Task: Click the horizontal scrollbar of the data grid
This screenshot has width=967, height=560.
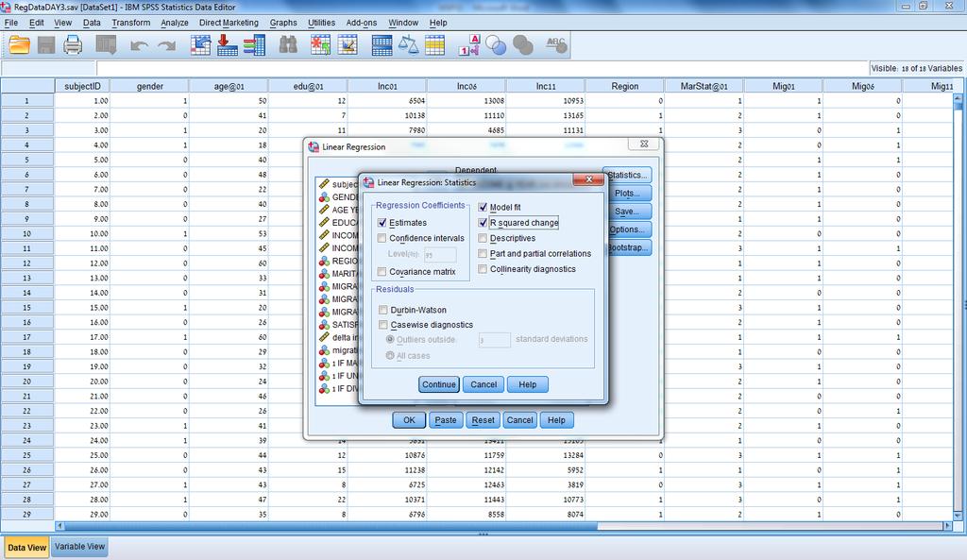Action: (502, 526)
